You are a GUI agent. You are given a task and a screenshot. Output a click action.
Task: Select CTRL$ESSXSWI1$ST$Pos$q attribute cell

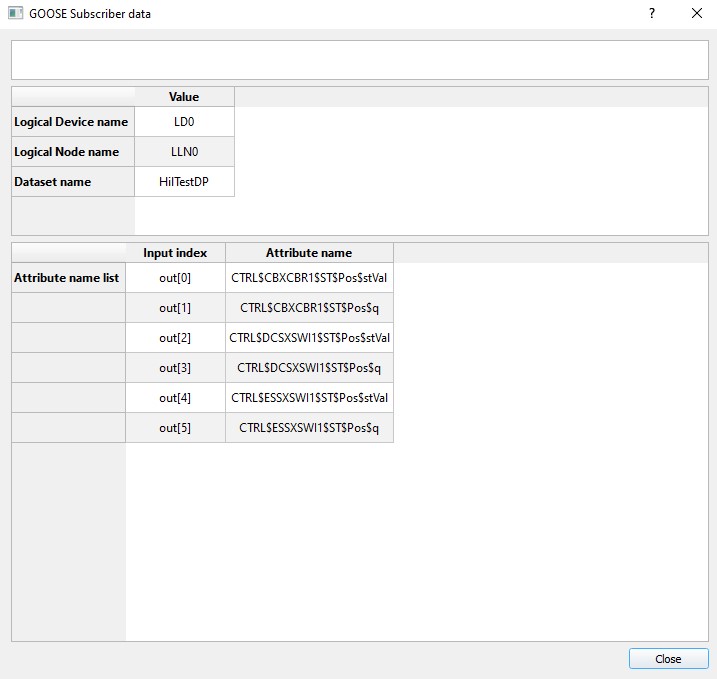(309, 428)
